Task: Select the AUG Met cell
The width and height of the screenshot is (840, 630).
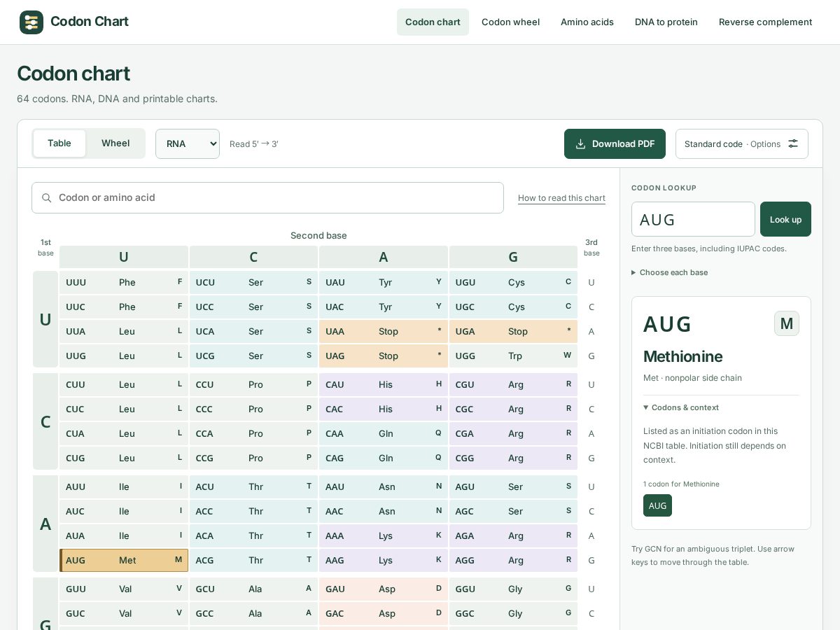Action: click(x=124, y=560)
